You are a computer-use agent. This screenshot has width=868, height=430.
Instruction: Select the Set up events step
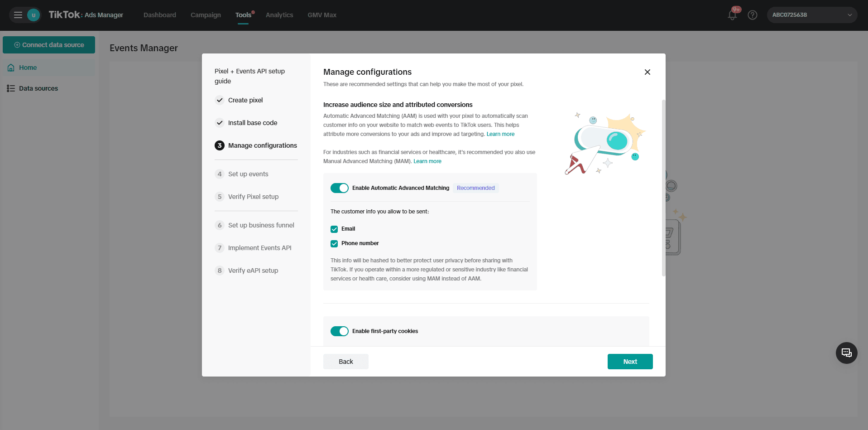tap(248, 174)
